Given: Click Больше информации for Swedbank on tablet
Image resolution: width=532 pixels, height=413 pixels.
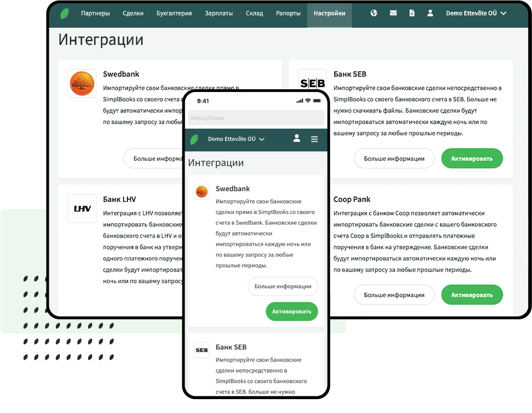Looking at the screenshot, I should click(154, 159).
